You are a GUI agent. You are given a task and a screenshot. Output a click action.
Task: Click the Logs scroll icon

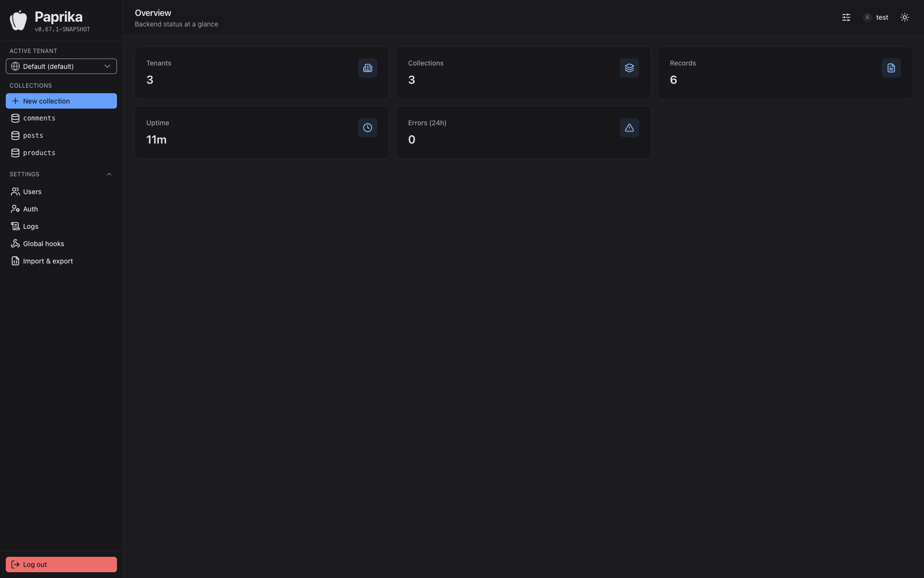click(15, 226)
